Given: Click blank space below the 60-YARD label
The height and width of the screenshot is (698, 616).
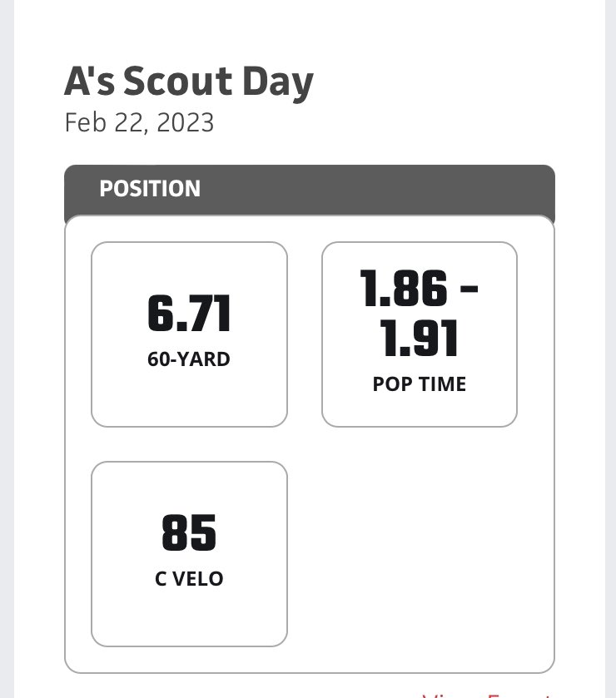Looking at the screenshot, I should [189, 396].
